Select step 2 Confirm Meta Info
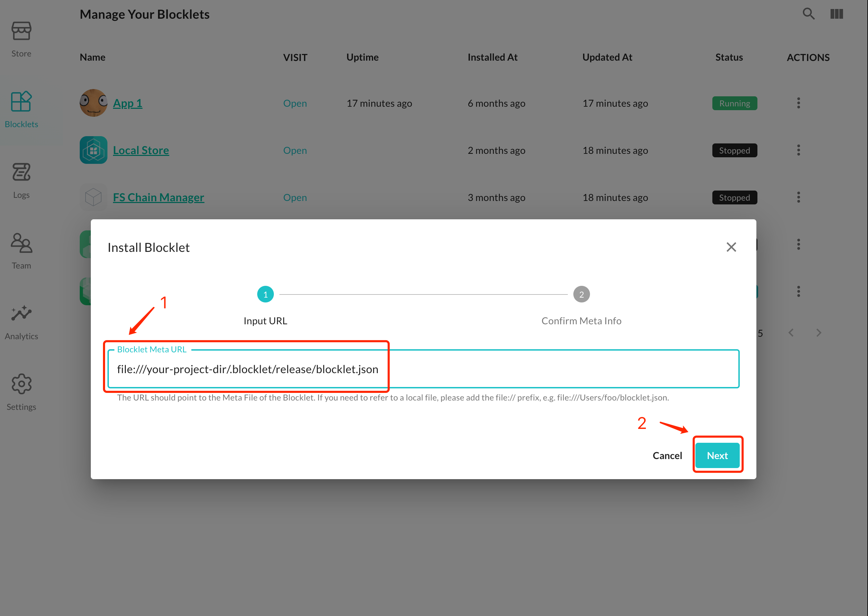Viewport: 868px width, 616px height. 581,294
